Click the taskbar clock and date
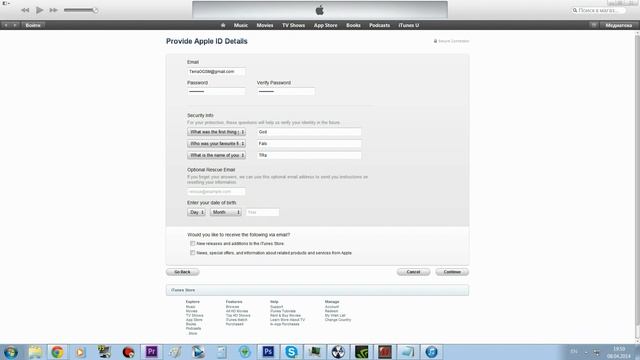This screenshot has height=360, width=640. [619, 353]
